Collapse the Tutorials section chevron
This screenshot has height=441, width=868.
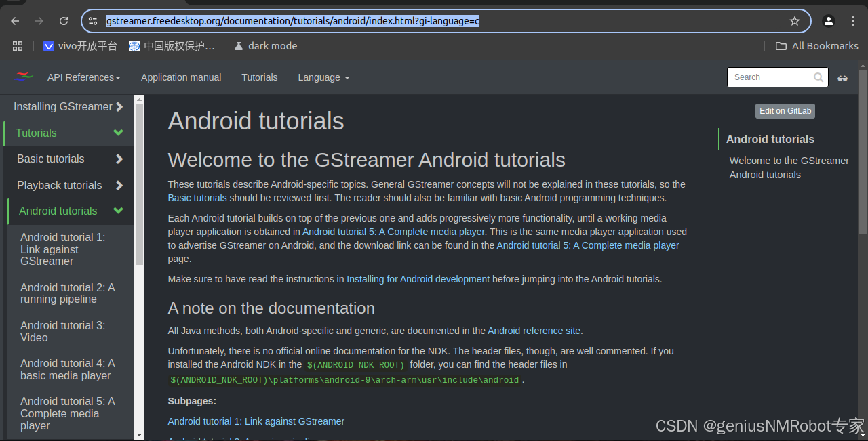click(119, 133)
